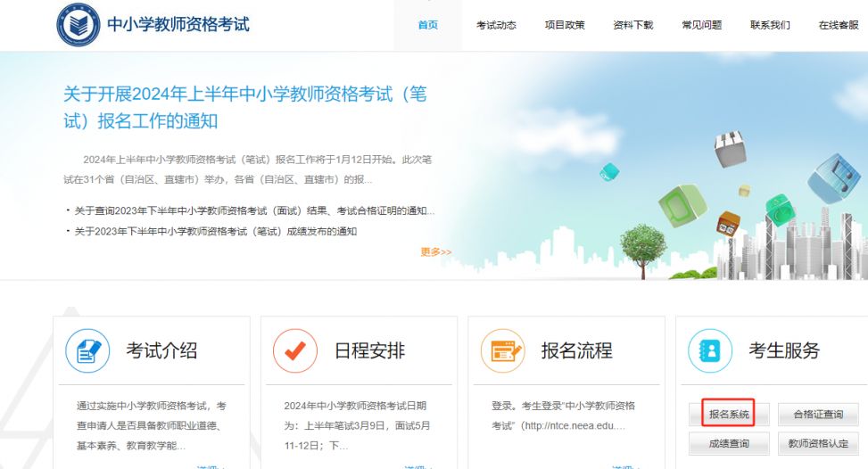This screenshot has width=868, height=469.
Task: Click the teacher qualification exam logo emblem
Action: (79, 25)
